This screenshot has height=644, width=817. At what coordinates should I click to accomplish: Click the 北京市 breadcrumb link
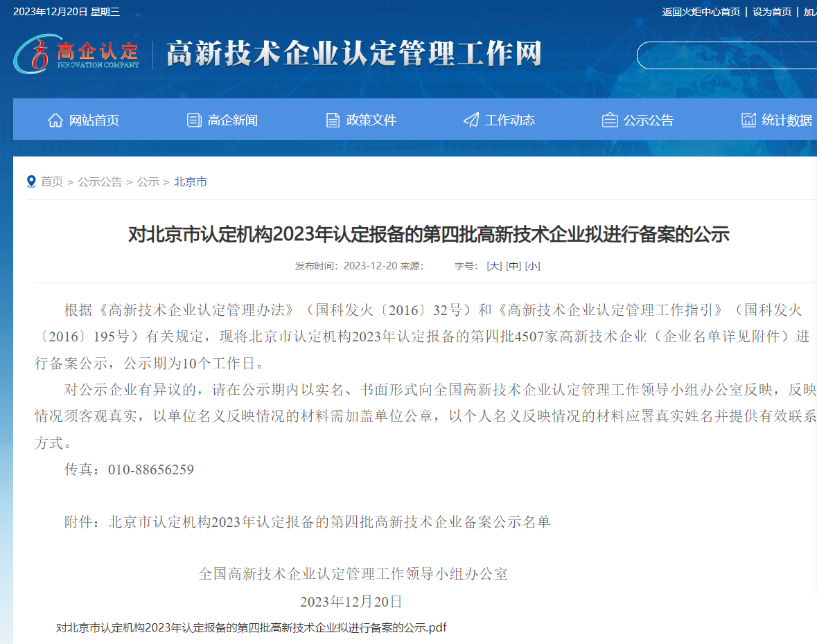[190, 181]
